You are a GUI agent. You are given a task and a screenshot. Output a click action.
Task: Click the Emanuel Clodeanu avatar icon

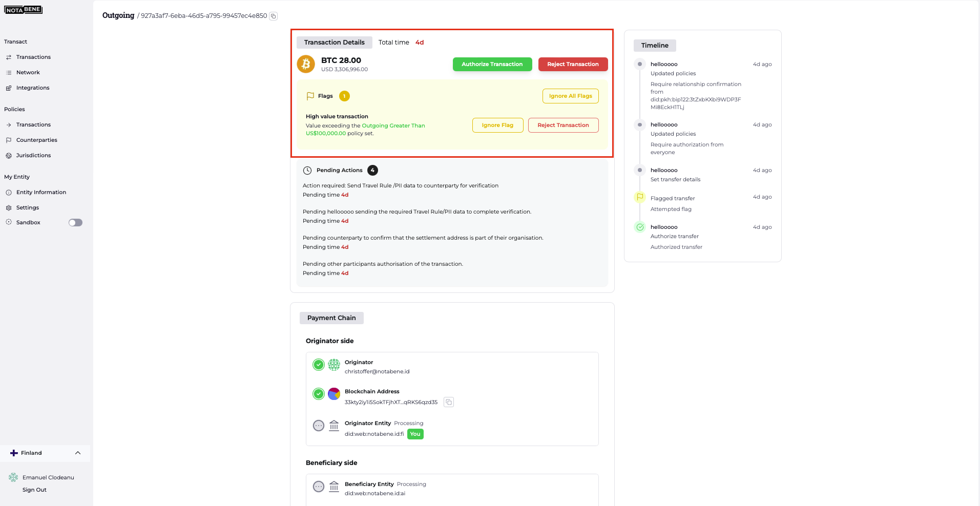(x=13, y=477)
